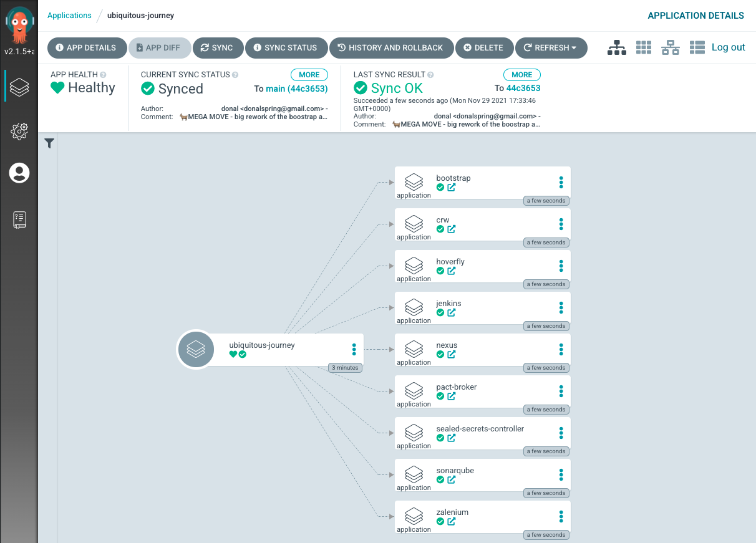This screenshot has width=756, height=543.
Task: Click the '3 minutes' age badge
Action: pos(345,368)
